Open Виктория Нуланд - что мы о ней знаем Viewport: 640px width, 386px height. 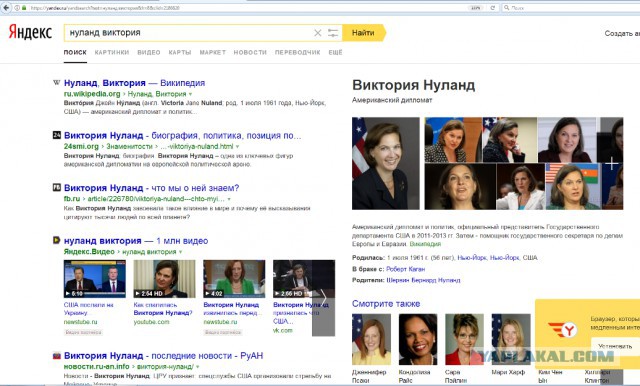click(151, 188)
